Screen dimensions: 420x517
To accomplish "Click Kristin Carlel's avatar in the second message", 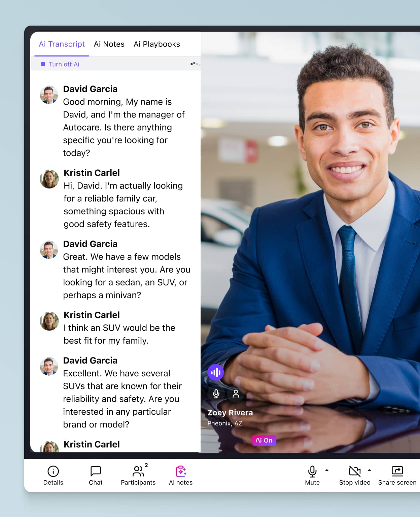I will point(49,179).
